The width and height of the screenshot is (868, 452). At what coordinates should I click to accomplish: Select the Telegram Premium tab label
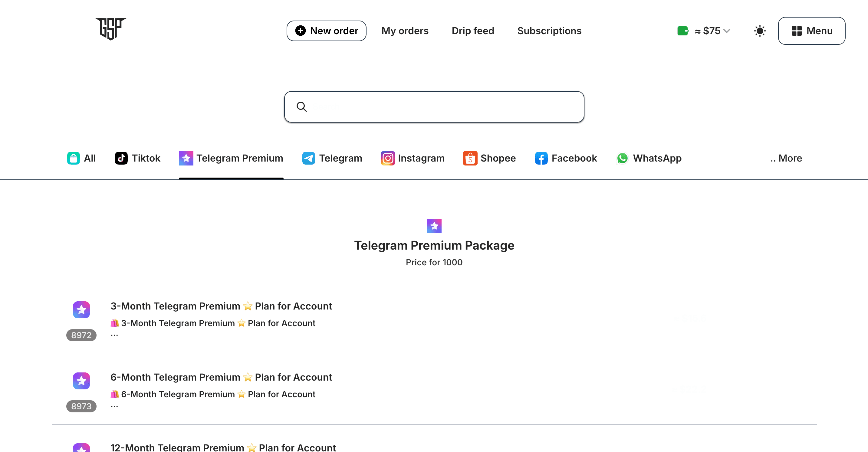[x=240, y=158]
